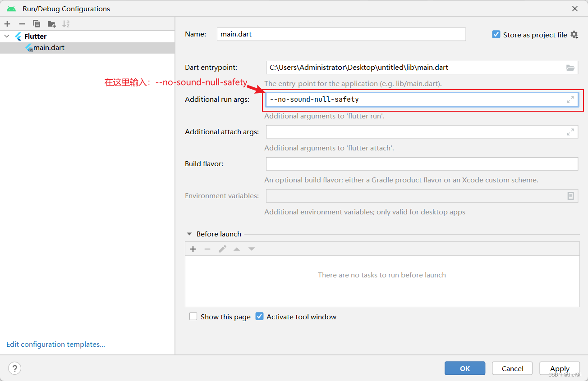588x381 pixels.
Task: Expand the Additional run args editor
Action: 570,100
